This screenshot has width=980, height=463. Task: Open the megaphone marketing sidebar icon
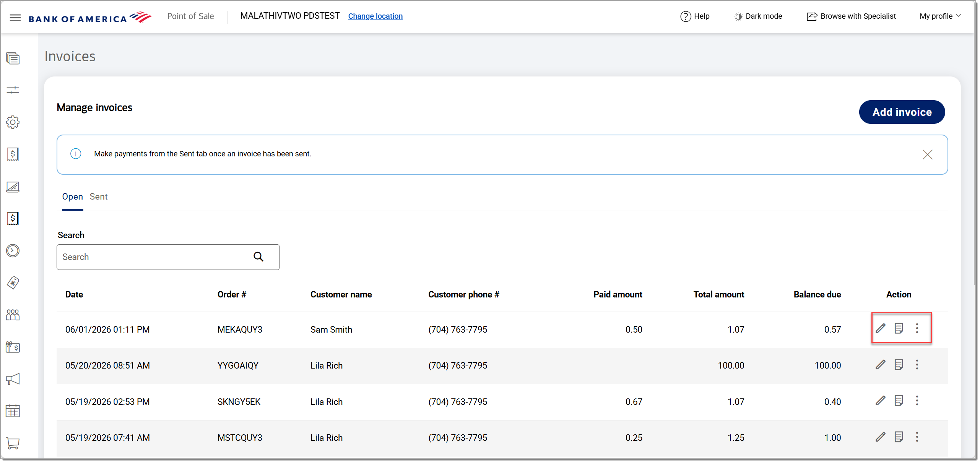tap(13, 379)
